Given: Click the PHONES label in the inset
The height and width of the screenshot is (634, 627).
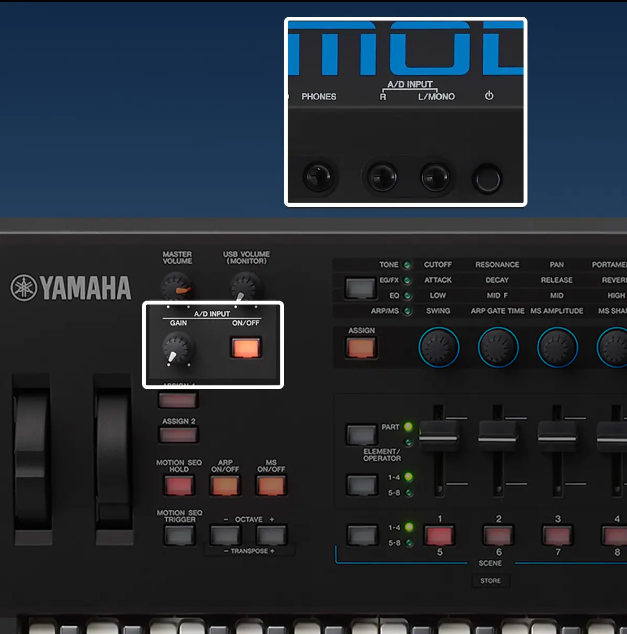Looking at the screenshot, I should pyautogui.click(x=319, y=97).
